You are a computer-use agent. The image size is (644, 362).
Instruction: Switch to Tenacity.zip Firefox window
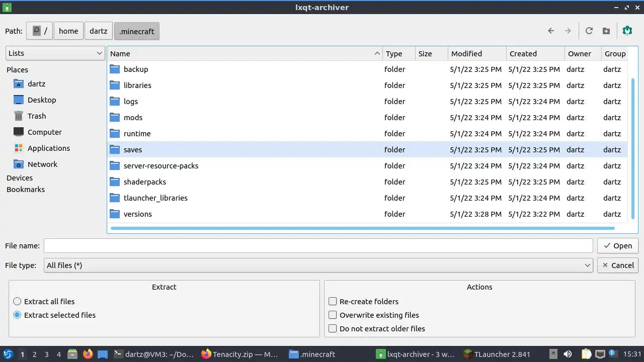click(x=240, y=354)
